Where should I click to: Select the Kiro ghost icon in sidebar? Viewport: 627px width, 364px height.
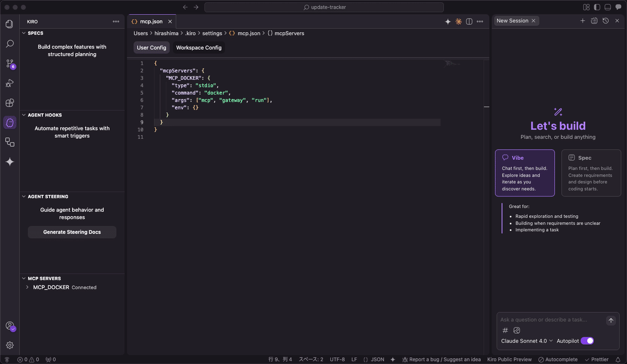[x=9, y=122]
